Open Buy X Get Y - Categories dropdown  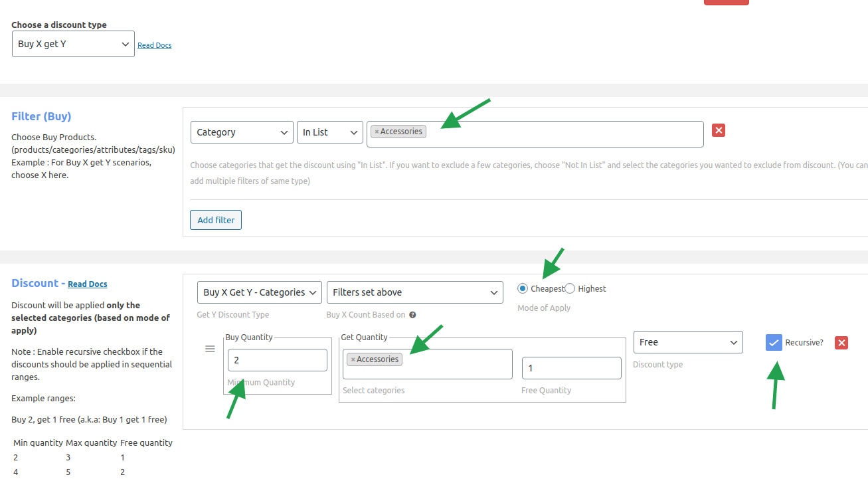coord(259,292)
